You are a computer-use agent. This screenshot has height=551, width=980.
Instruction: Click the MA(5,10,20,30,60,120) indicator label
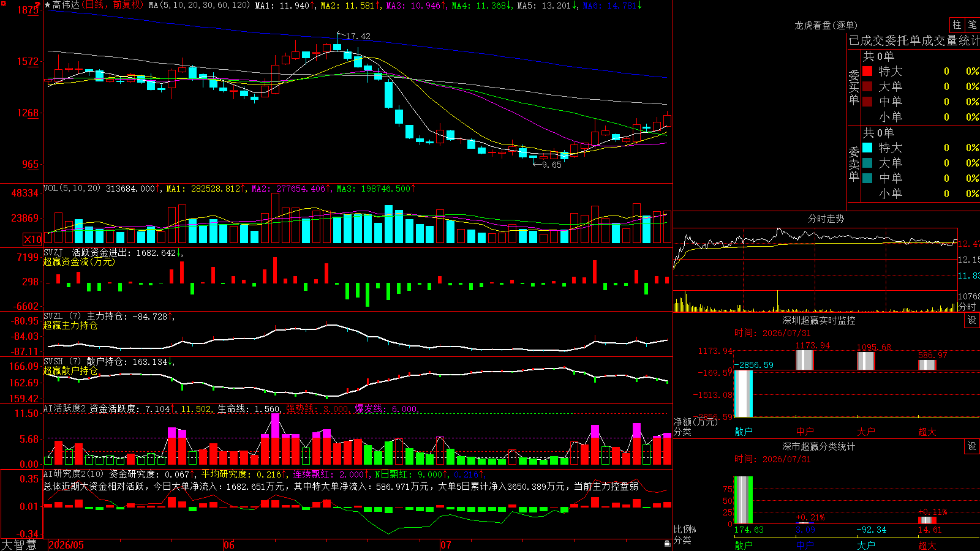[199, 5]
